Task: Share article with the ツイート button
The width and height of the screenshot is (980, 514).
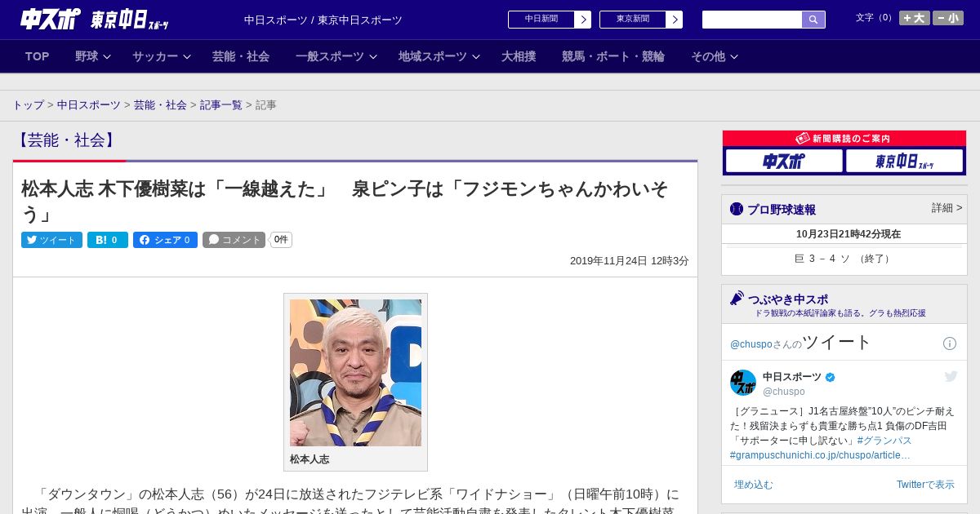Action: 51,240
